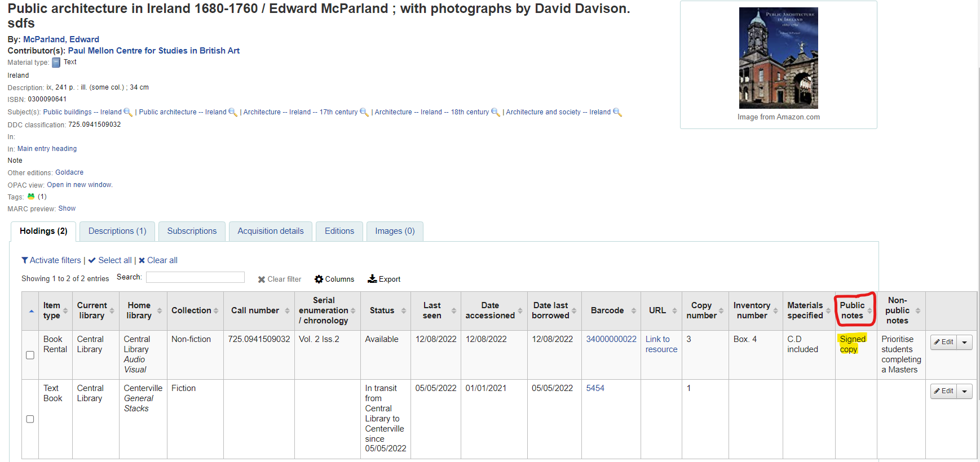Sort by Public notes column arrows
The image size is (980, 462).
[869, 310]
